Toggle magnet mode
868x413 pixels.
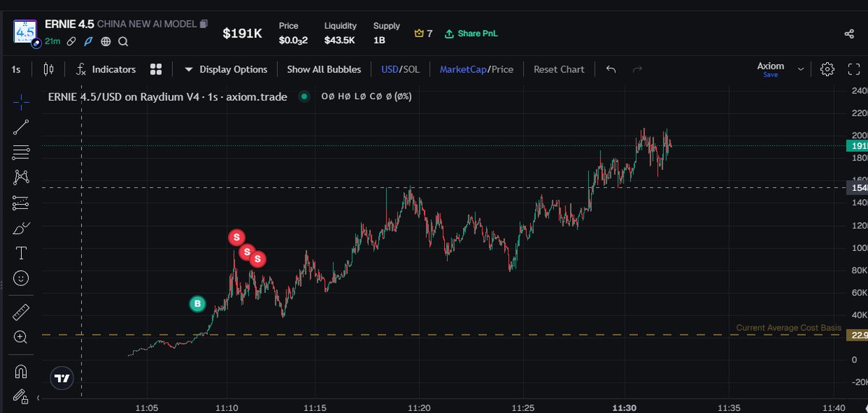(x=21, y=371)
